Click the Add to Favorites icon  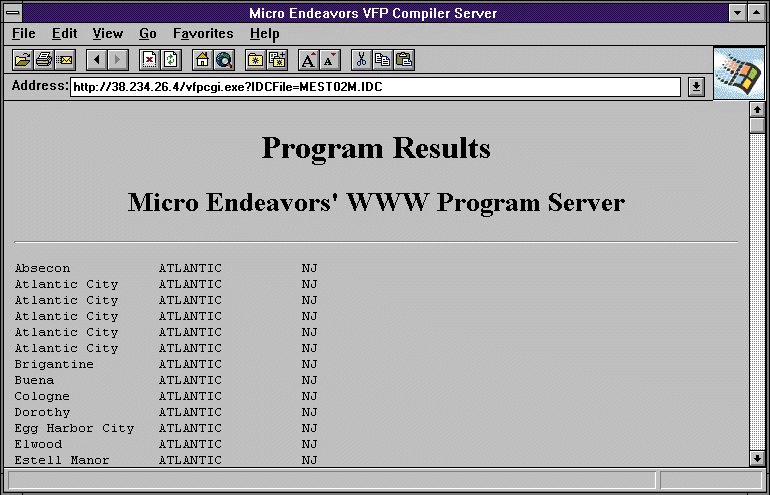tap(277, 60)
